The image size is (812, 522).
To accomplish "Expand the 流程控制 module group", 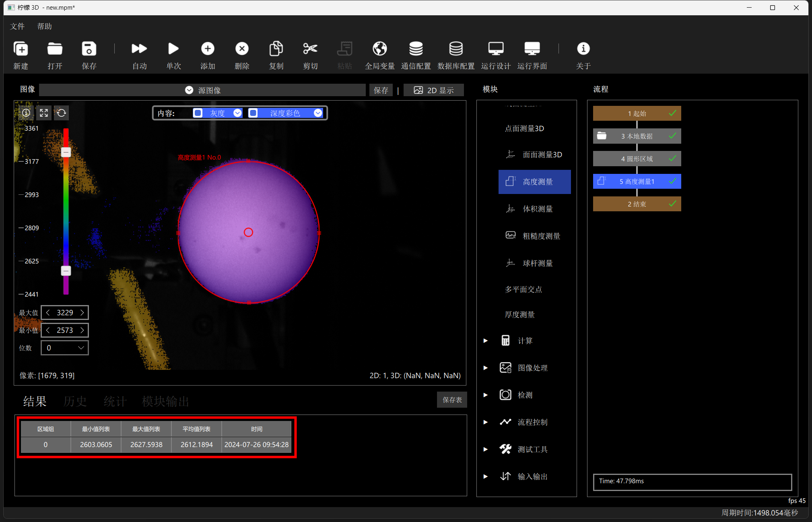I will pos(486,422).
